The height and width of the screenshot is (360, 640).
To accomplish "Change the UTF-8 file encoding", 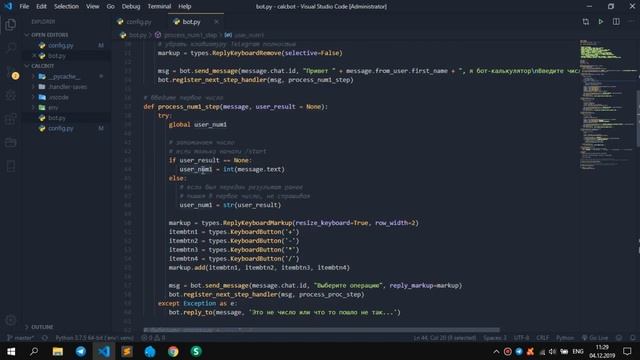I will click(521, 338).
